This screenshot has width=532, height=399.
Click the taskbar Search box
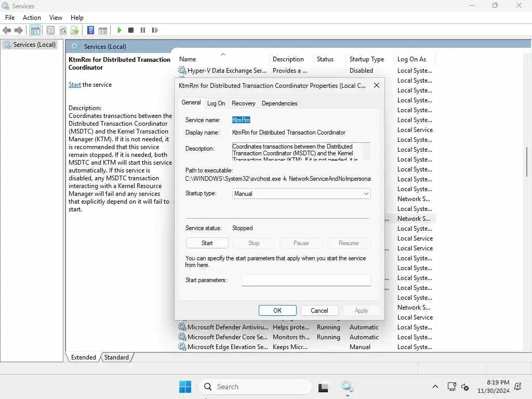255,387
